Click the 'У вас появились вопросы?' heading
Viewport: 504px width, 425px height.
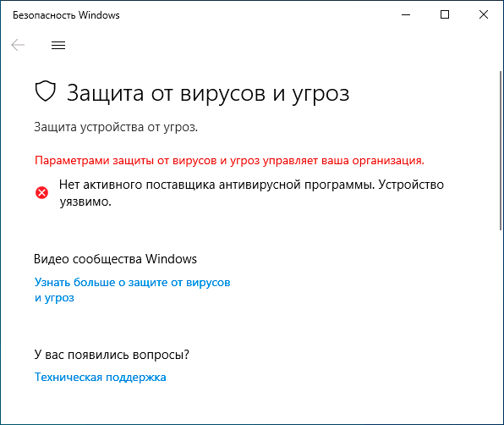(x=112, y=355)
